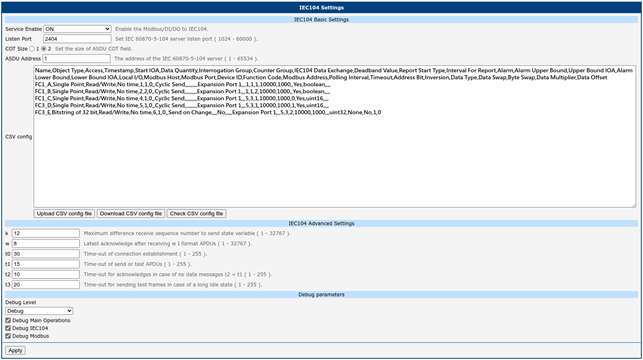This screenshot has height=360, width=643.
Task: Click the k parameter input field
Action: [x=46, y=233]
